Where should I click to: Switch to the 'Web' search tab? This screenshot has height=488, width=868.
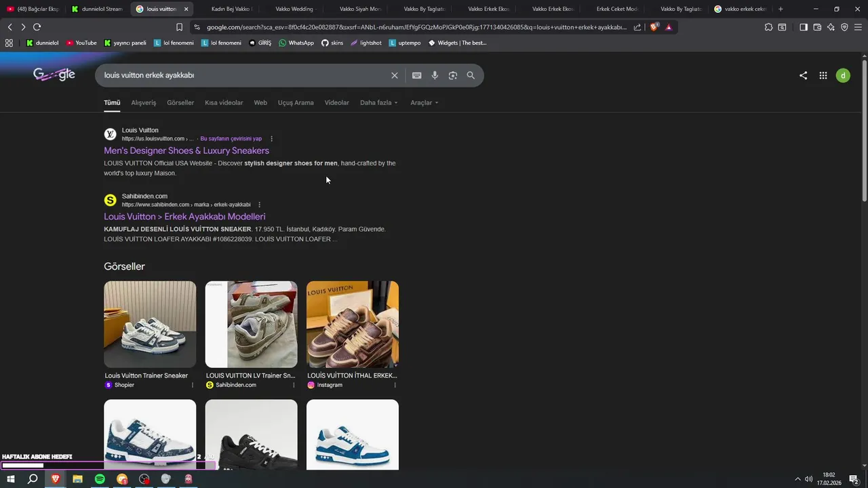point(260,103)
